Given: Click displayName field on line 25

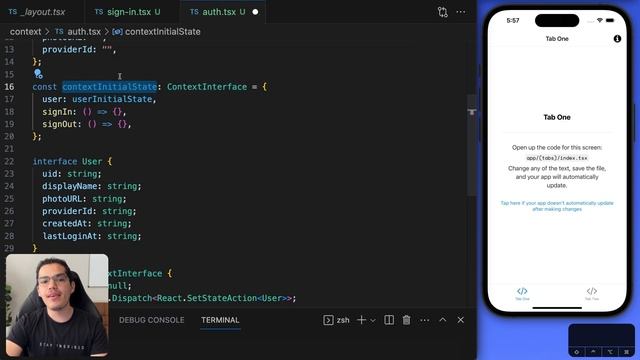Looking at the screenshot, I should [69, 186].
